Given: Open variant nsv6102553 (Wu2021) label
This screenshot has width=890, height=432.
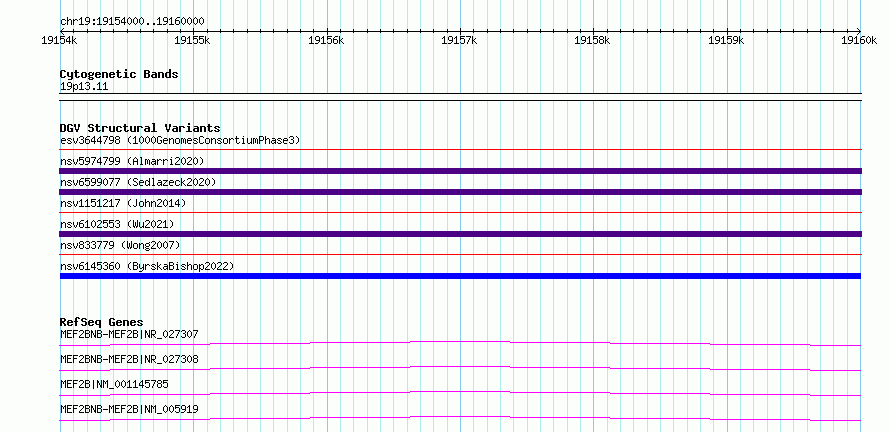Looking at the screenshot, I should [117, 224].
